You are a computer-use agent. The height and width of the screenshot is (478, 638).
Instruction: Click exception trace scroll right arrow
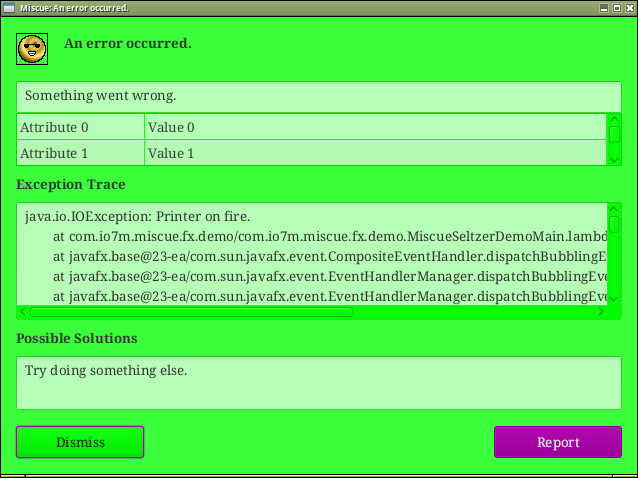click(x=601, y=312)
